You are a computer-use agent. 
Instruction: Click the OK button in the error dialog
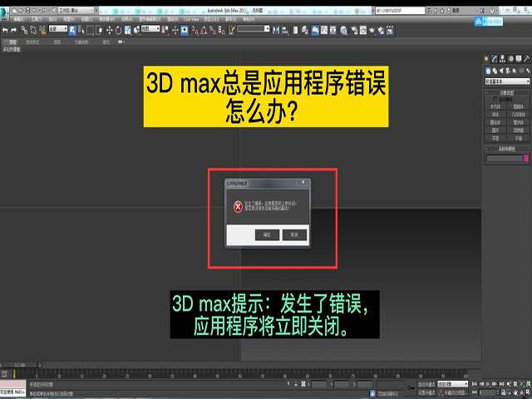click(267, 234)
